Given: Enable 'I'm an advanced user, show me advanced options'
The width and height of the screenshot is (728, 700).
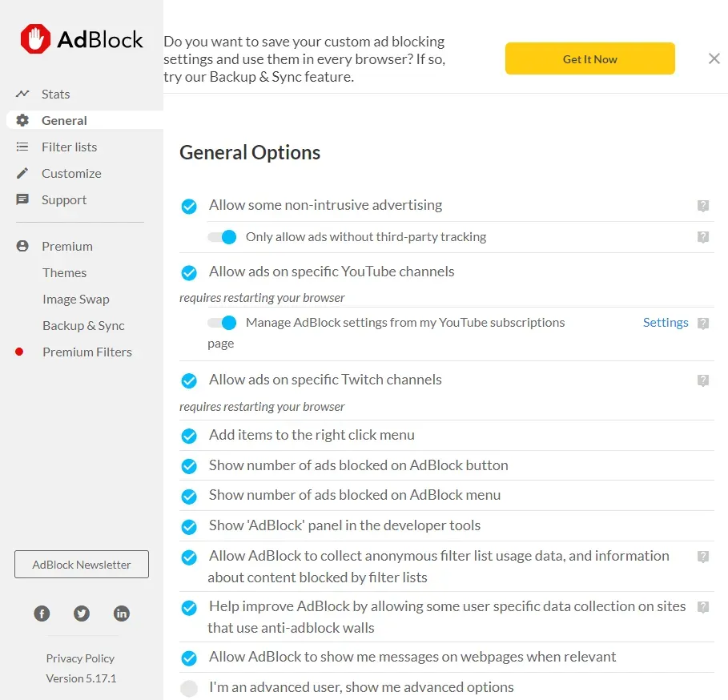Looking at the screenshot, I should tap(189, 687).
